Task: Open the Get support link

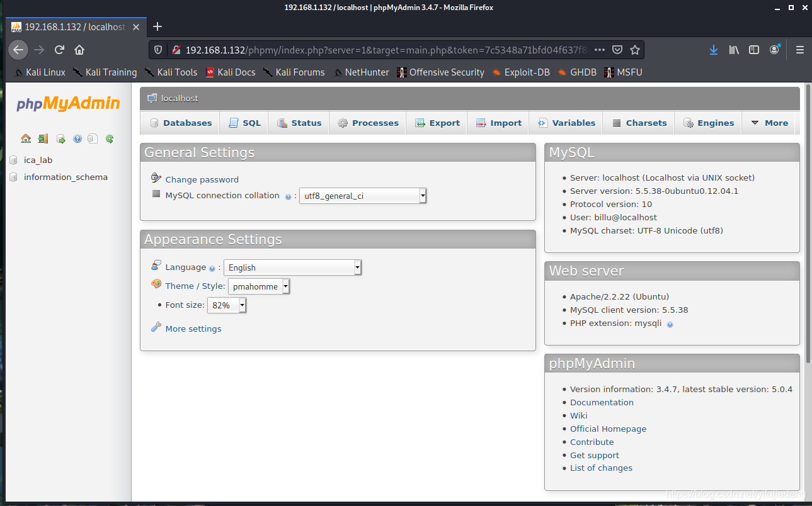Action: [594, 455]
